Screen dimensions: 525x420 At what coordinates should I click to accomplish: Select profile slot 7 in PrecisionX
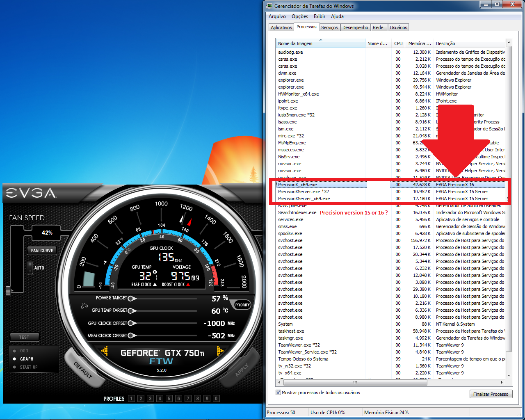(x=188, y=398)
